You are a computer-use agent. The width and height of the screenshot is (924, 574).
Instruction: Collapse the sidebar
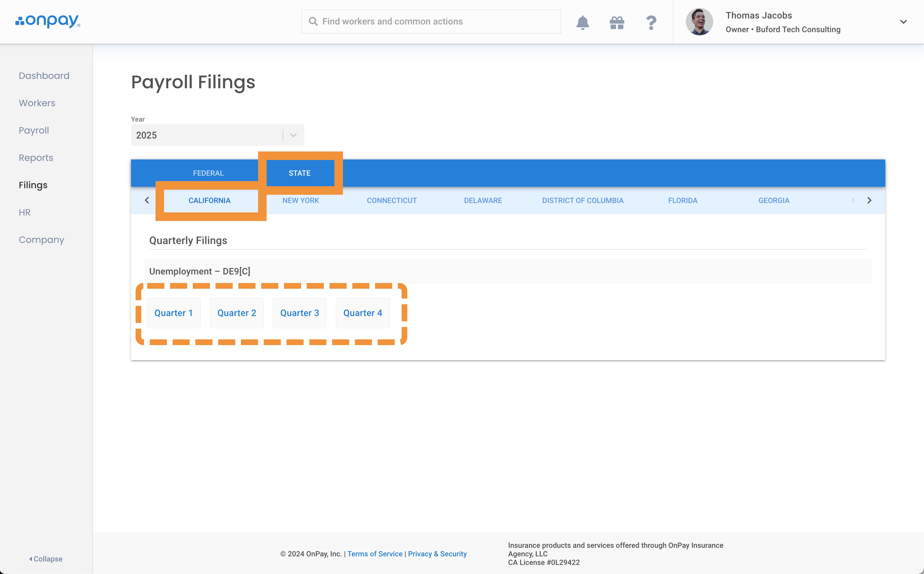click(x=46, y=559)
